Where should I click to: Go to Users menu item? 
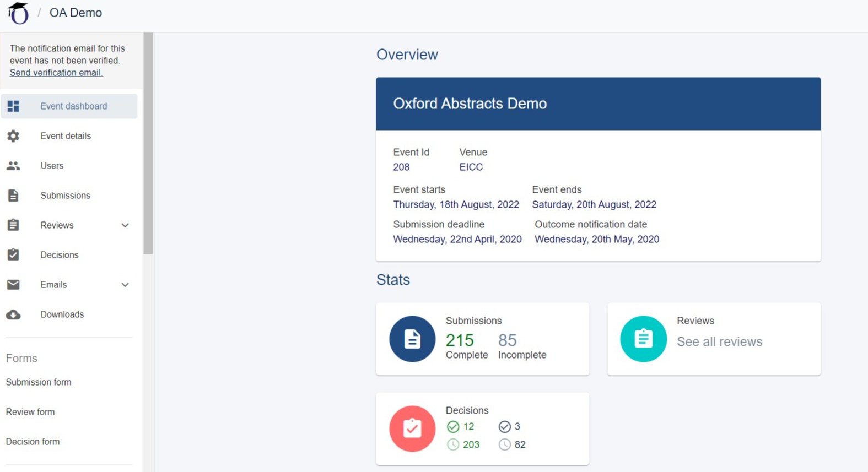tap(69, 166)
